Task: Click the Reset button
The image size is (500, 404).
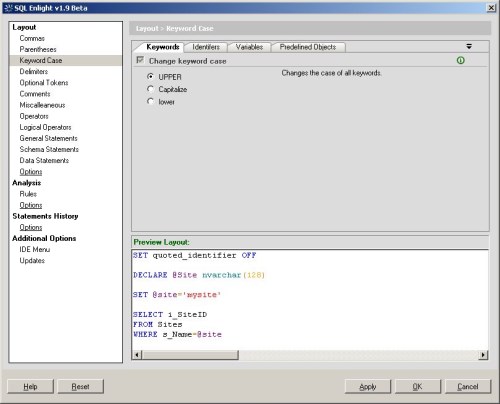Action: 80,386
